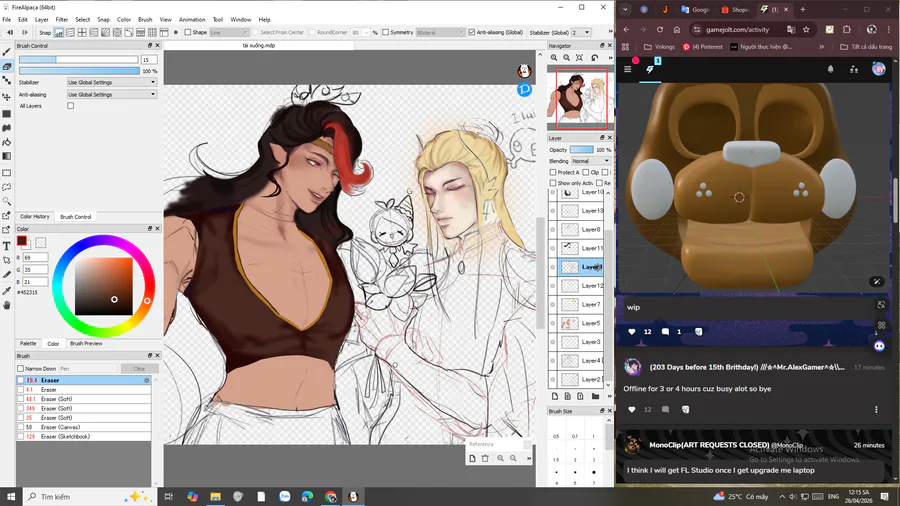
Task: Open the Pinterest bookmark in the browser
Action: 702,47
